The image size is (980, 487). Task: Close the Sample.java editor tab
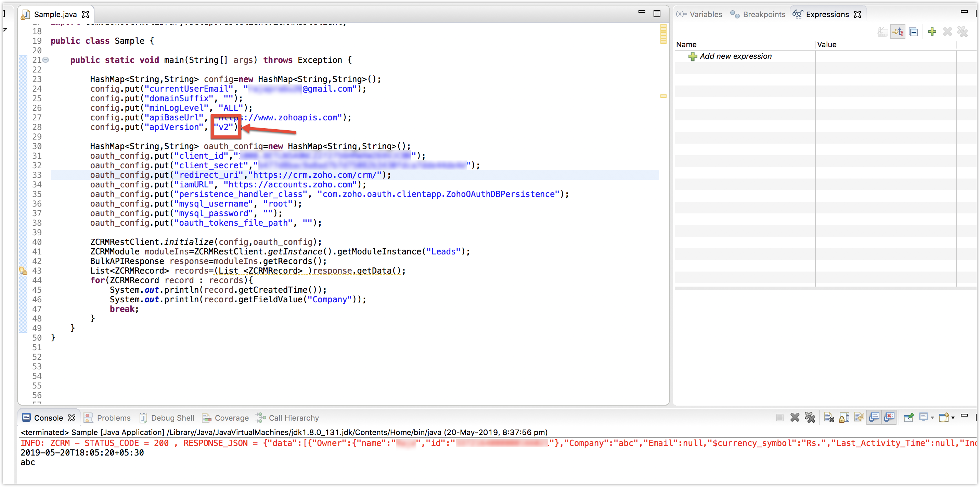click(x=86, y=14)
